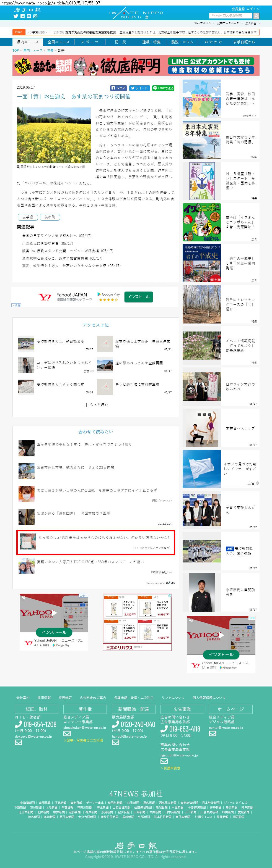
Task: Collapse the 広告 chevron under Yahoo banner
Action: 16,305
